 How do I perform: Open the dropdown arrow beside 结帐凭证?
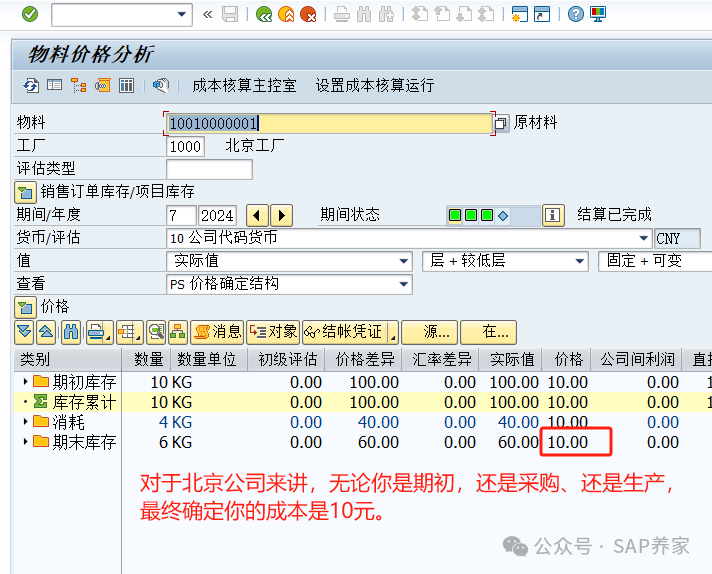point(393,332)
